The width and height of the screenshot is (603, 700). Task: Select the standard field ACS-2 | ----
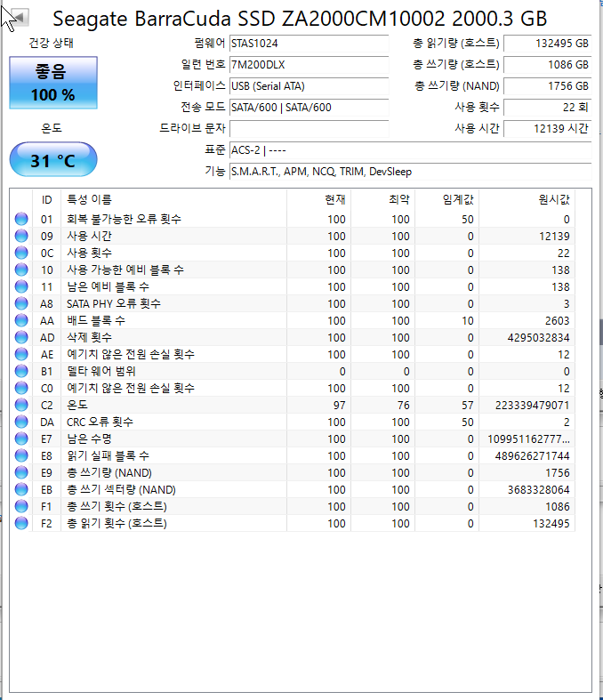411,150
